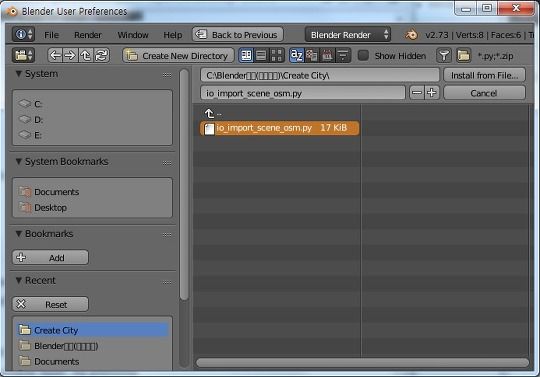Click the file list horizontal scrollbar
Screen dimensions: 540x377
coord(362,362)
